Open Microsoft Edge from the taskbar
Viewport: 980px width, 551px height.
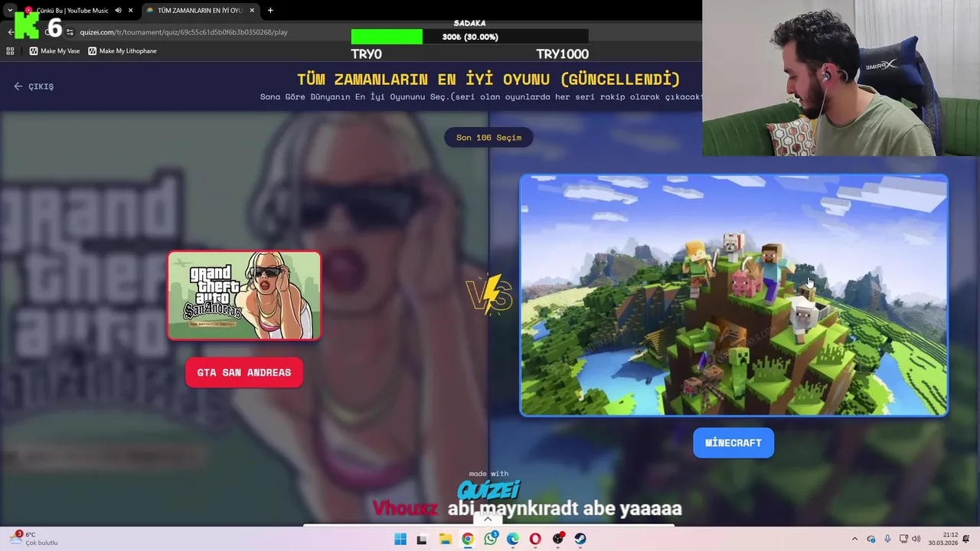513,540
